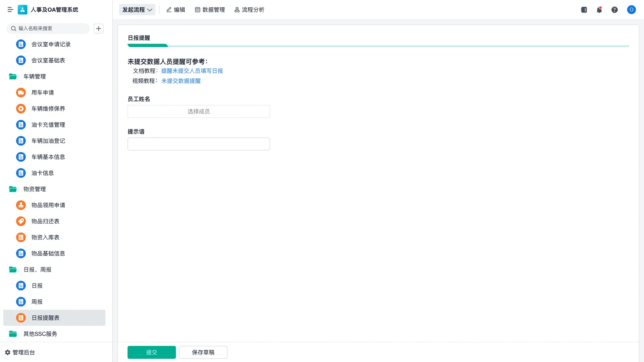644x362 pixels.
Task: Click the user avatar circle top right
Action: tap(631, 10)
